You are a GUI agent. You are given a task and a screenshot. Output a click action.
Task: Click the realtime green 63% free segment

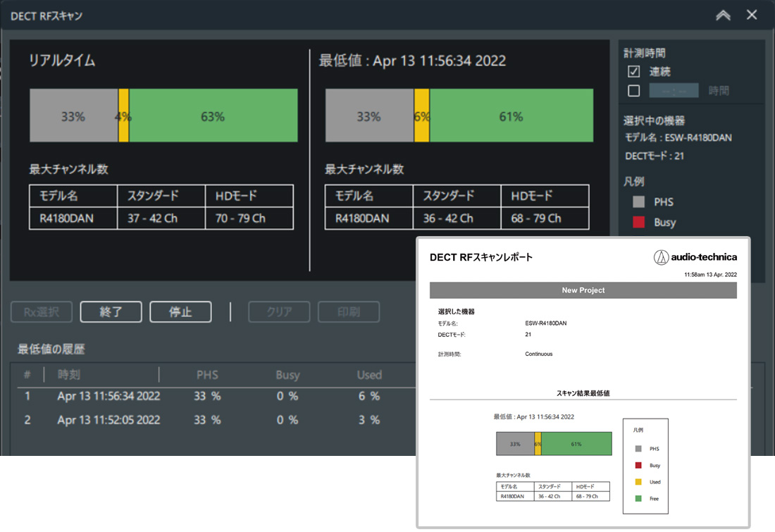tap(213, 116)
